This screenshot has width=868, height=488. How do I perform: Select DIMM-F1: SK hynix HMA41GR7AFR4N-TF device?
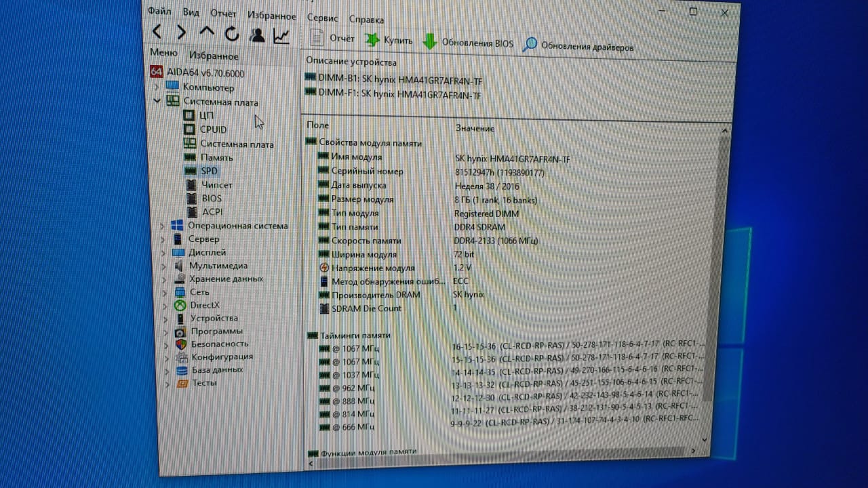pos(394,94)
